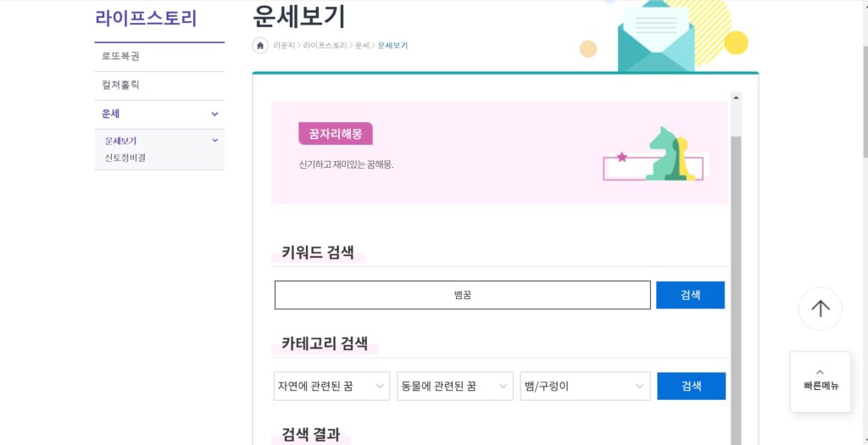
Task: Click the 꿈자리해몽 badge
Action: pyautogui.click(x=336, y=133)
